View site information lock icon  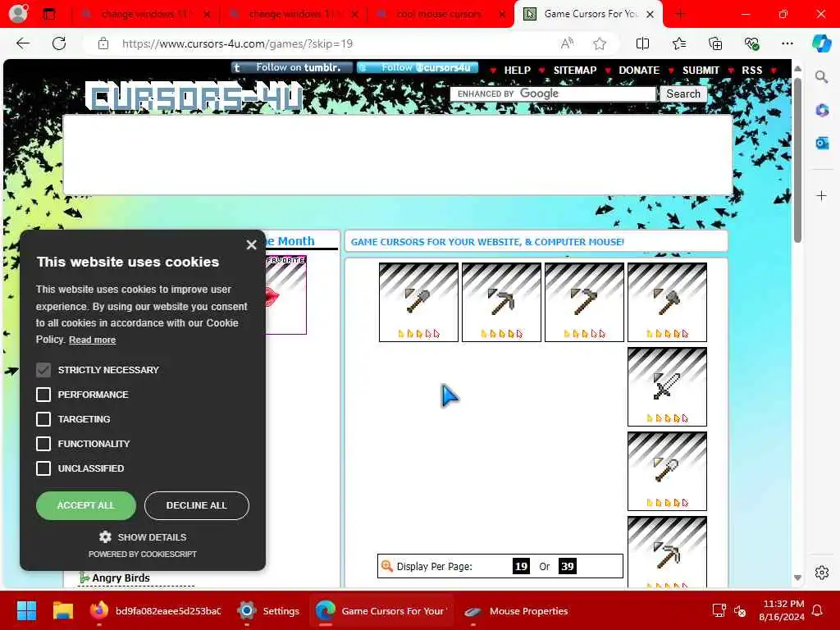[103, 43]
